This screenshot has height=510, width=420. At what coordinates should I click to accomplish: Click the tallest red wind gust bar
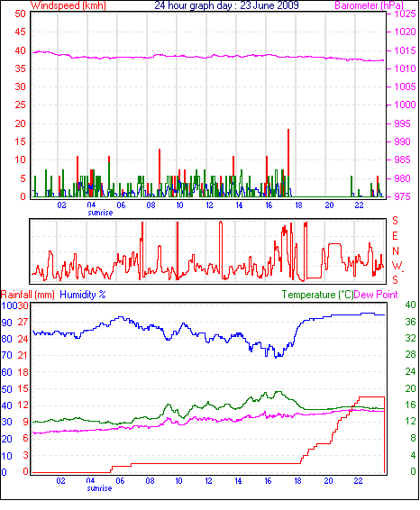click(288, 162)
